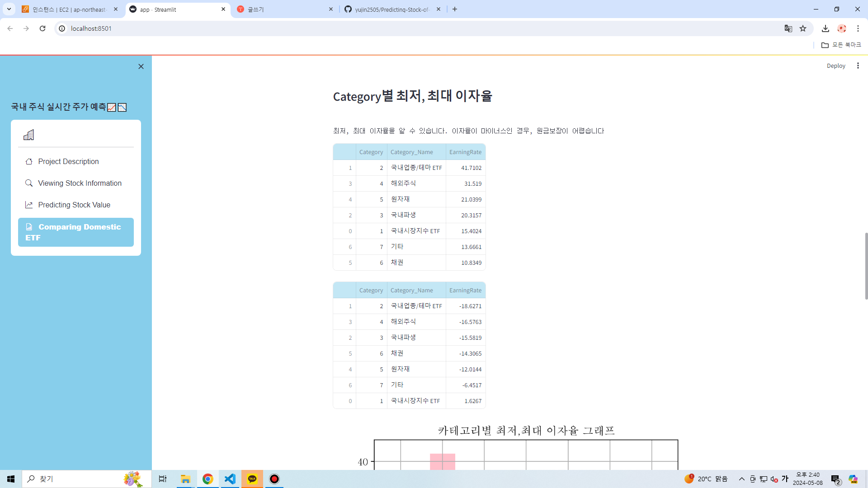Open Visual Studio Code from taskbar

click(x=230, y=479)
